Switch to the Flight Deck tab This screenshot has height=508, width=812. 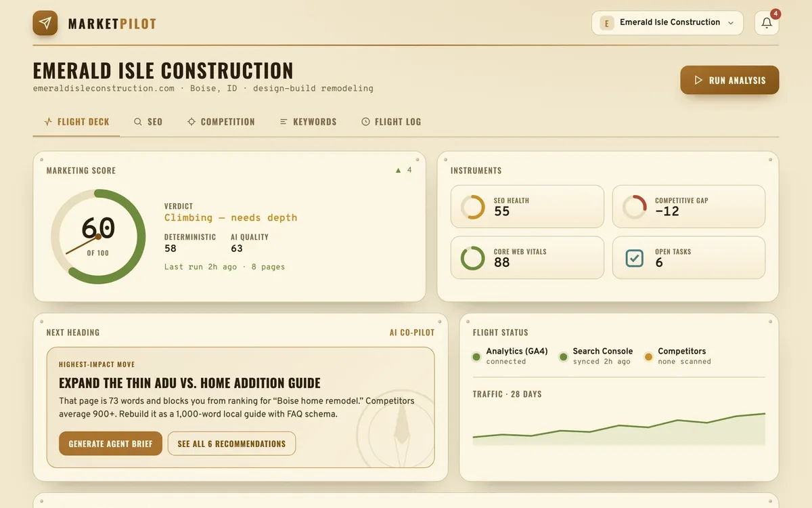click(x=76, y=122)
